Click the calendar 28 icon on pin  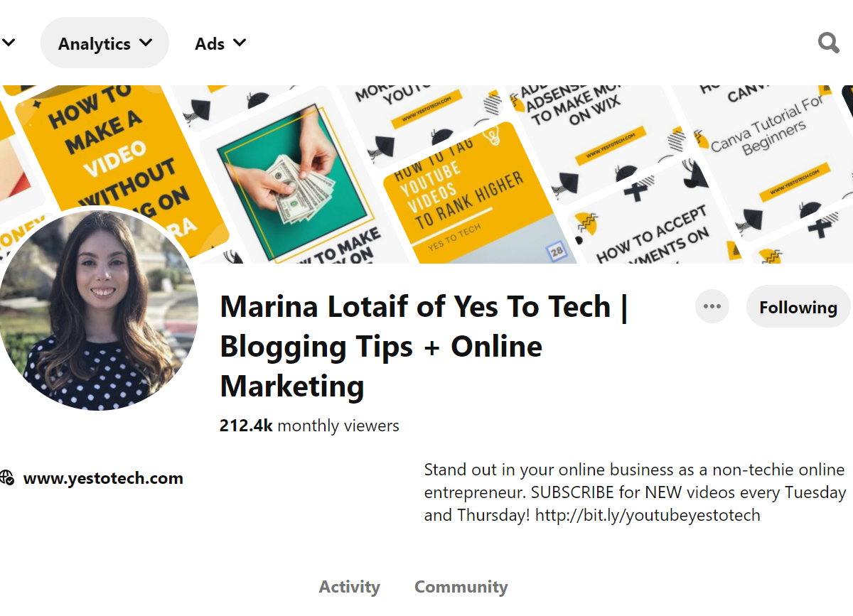(x=556, y=251)
